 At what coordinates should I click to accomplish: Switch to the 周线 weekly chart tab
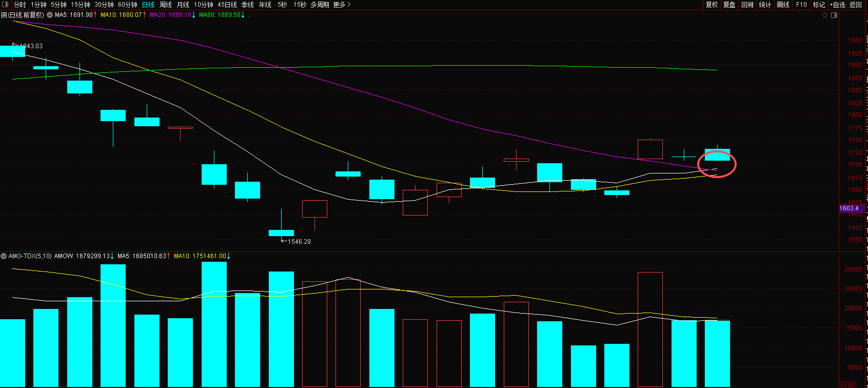pyautogui.click(x=166, y=5)
